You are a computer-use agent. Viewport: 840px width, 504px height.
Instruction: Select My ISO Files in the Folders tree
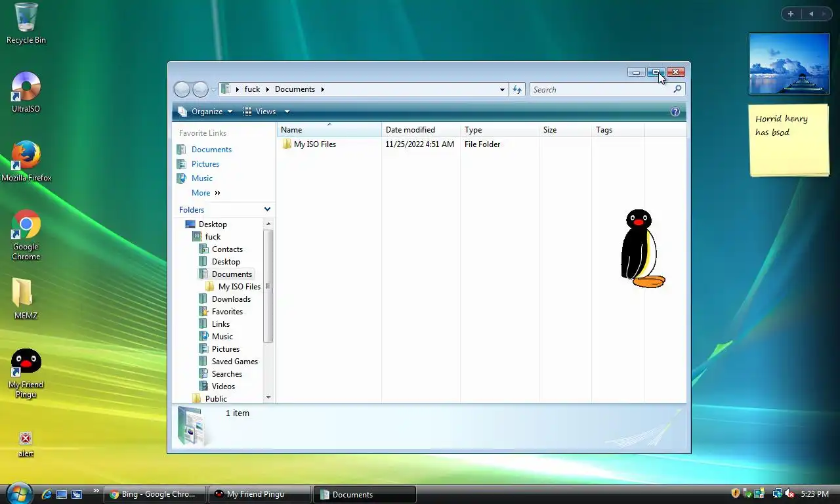(233, 287)
